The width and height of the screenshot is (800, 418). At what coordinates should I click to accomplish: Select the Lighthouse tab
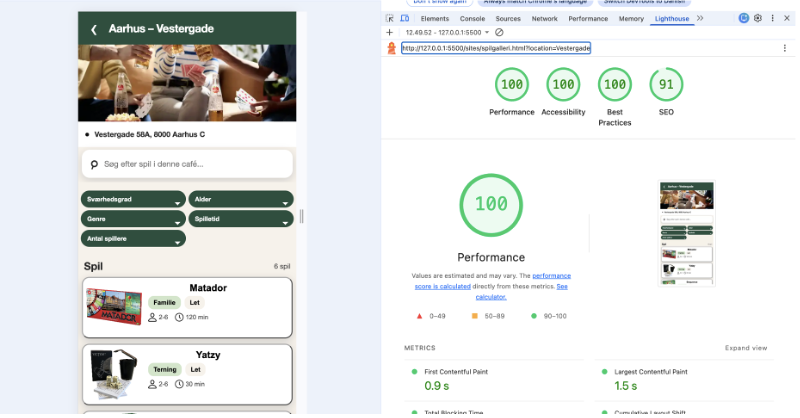[x=672, y=18]
